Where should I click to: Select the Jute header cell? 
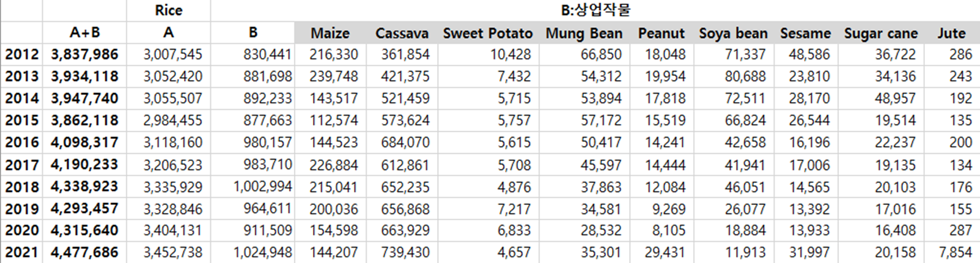coord(952,33)
